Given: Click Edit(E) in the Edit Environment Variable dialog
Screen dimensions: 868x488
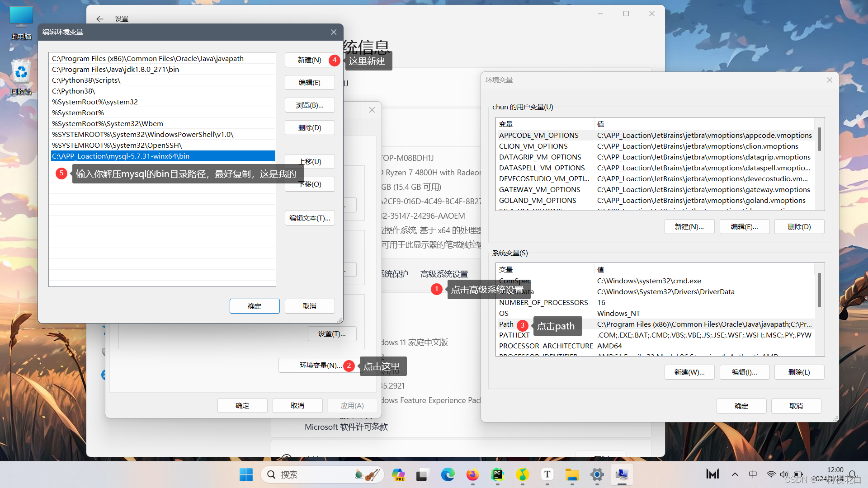Looking at the screenshot, I should click(310, 83).
